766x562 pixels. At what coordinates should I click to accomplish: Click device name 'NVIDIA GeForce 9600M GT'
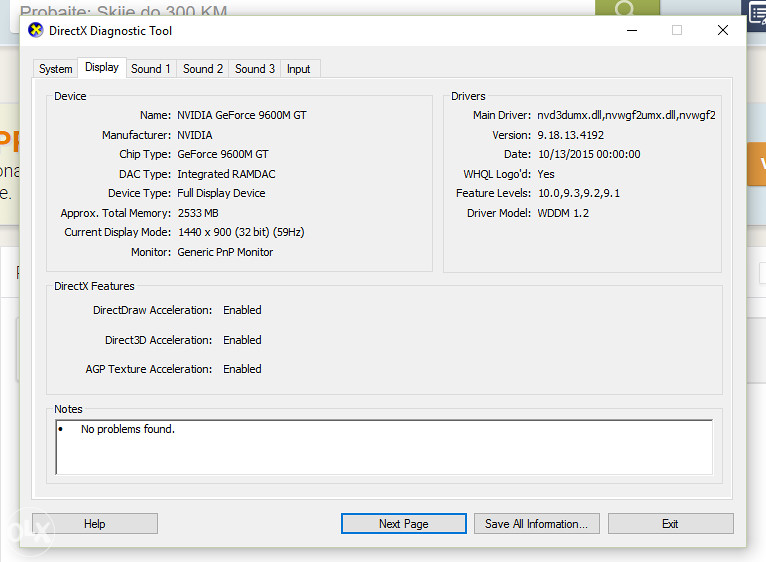coord(242,115)
